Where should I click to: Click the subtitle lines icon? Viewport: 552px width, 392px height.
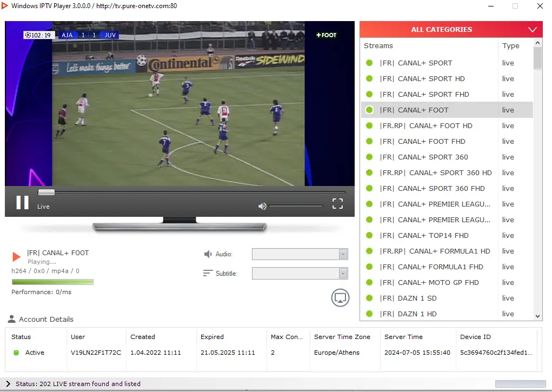208,273
